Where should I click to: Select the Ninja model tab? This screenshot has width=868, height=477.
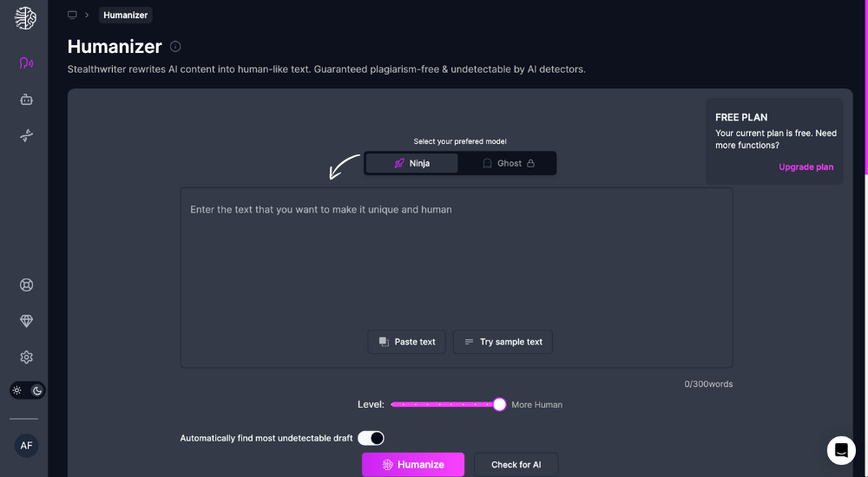click(x=411, y=163)
